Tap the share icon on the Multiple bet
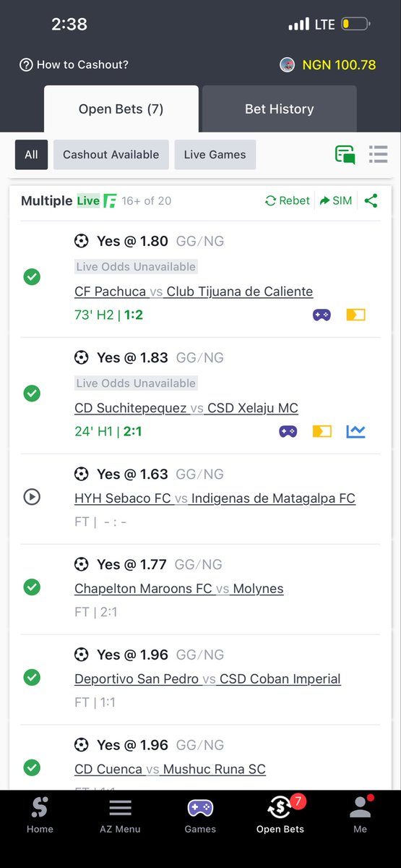The width and height of the screenshot is (401, 868). click(371, 200)
